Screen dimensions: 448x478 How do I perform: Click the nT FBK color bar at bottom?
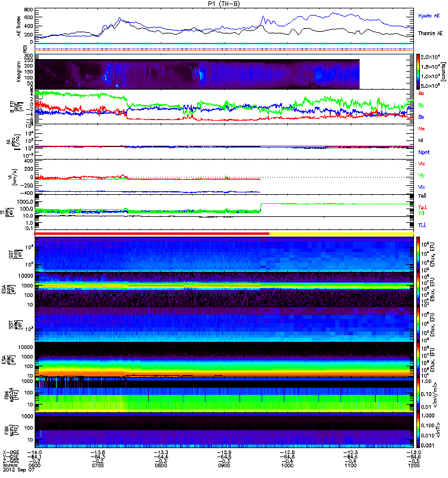(x=418, y=430)
